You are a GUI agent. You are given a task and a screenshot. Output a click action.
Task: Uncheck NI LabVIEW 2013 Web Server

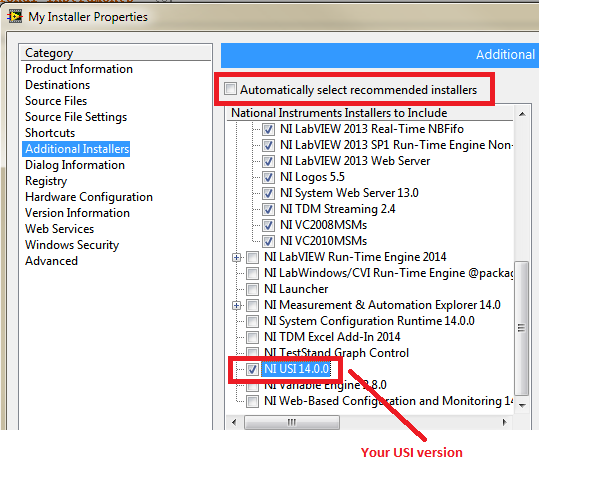click(268, 161)
